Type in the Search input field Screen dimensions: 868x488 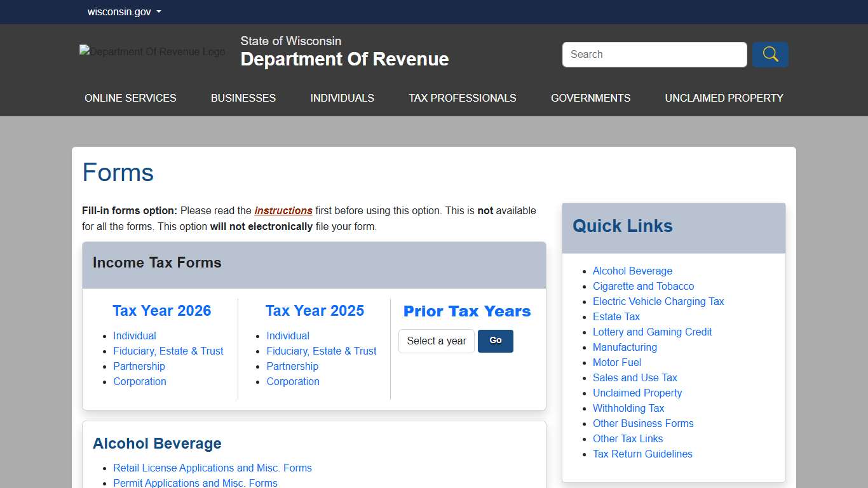click(654, 55)
